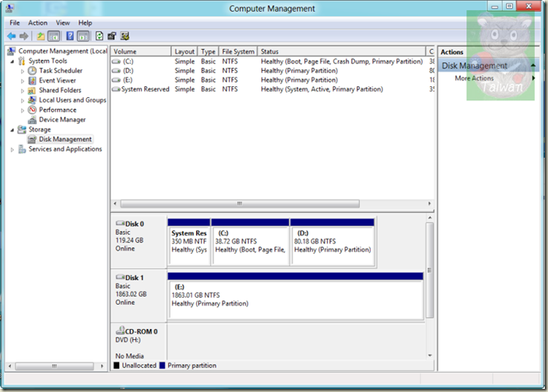This screenshot has height=392, width=548.
Task: Select the (C:) partition block on Disk 0
Action: tap(250, 241)
